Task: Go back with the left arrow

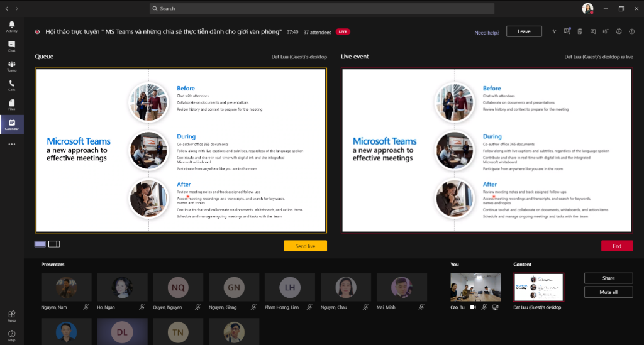Action: click(6, 8)
